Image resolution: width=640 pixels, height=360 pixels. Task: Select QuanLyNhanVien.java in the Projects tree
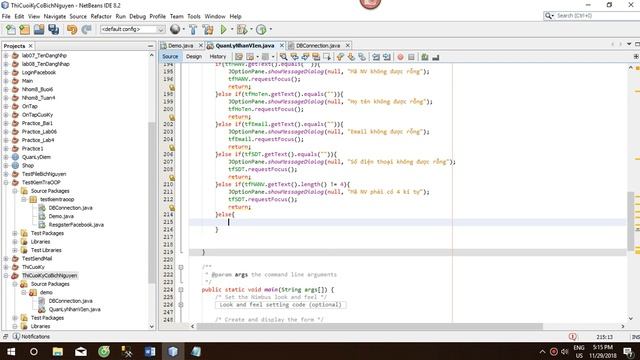(x=74, y=309)
